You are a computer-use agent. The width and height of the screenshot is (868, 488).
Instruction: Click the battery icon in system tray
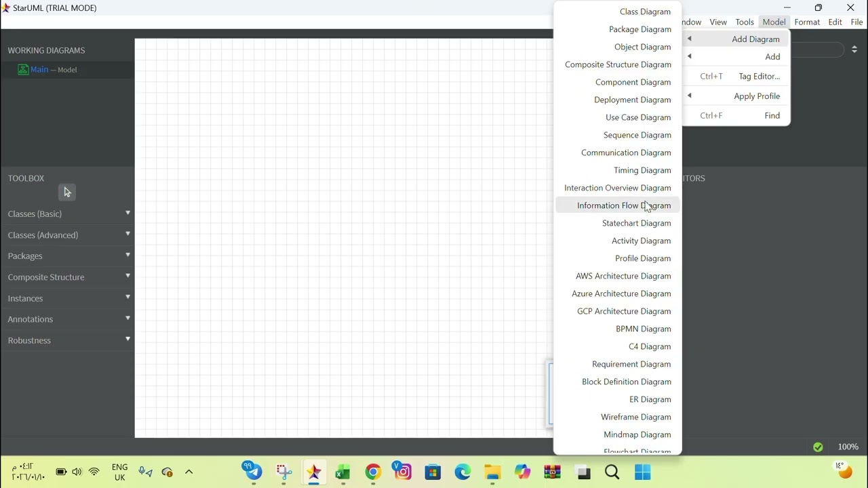(61, 472)
